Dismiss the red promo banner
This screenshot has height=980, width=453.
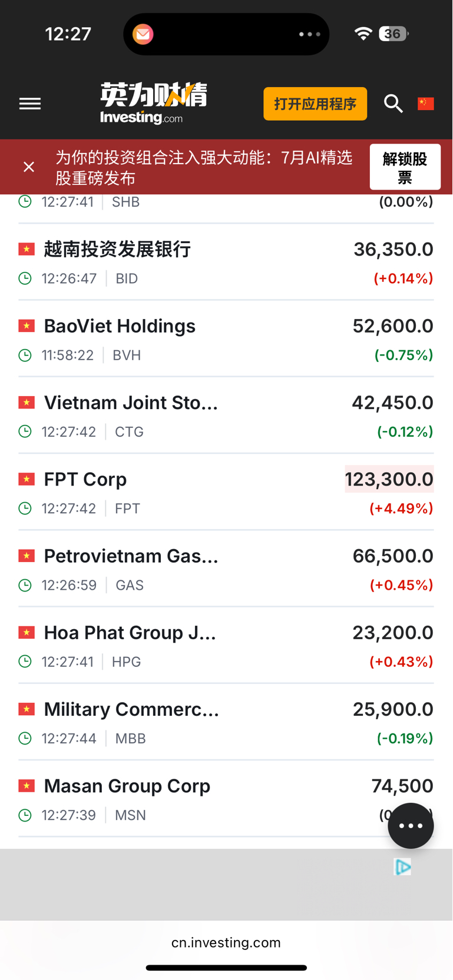pyautogui.click(x=29, y=167)
